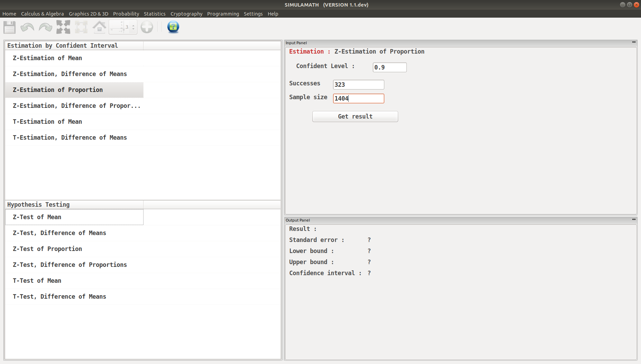Select Z-Estimation, Difference of Means
Image resolution: width=641 pixels, height=364 pixels.
[74, 74]
